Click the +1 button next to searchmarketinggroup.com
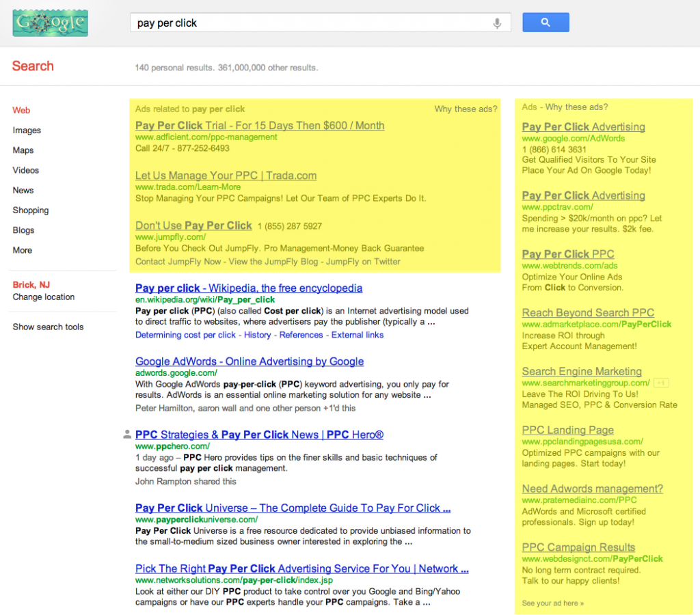 tap(661, 383)
